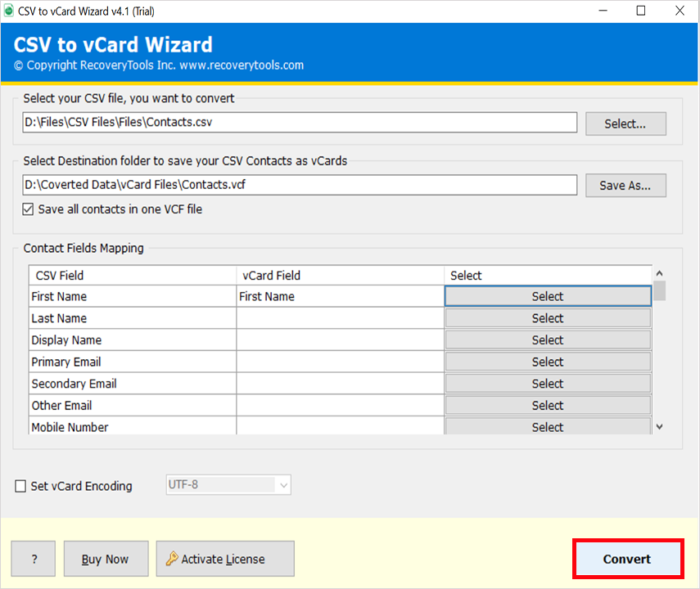Click the Select column header

click(548, 276)
